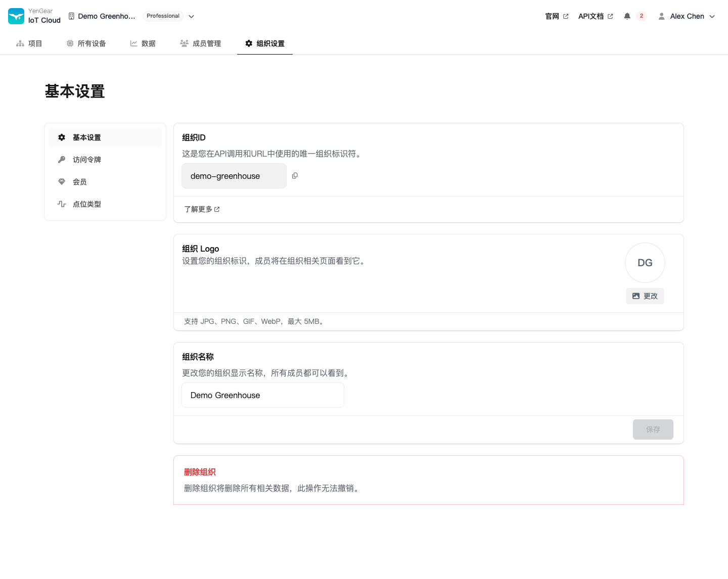Open 会员 in the sidebar
The image size is (728, 579).
105,182
